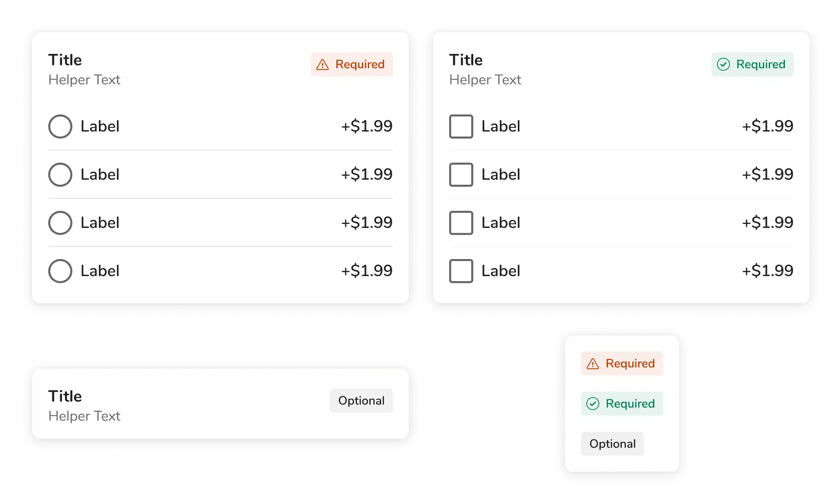
Task: Check the first Label checkbox
Action: pos(461,127)
